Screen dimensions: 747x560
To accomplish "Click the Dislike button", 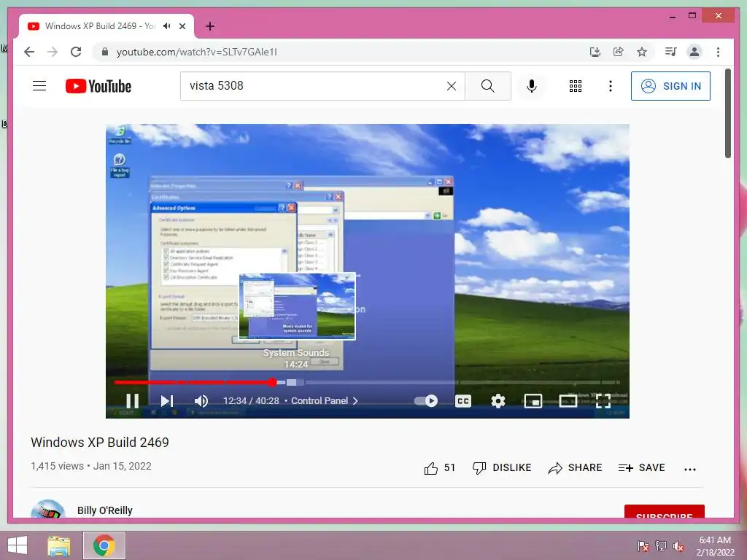I will pos(502,468).
